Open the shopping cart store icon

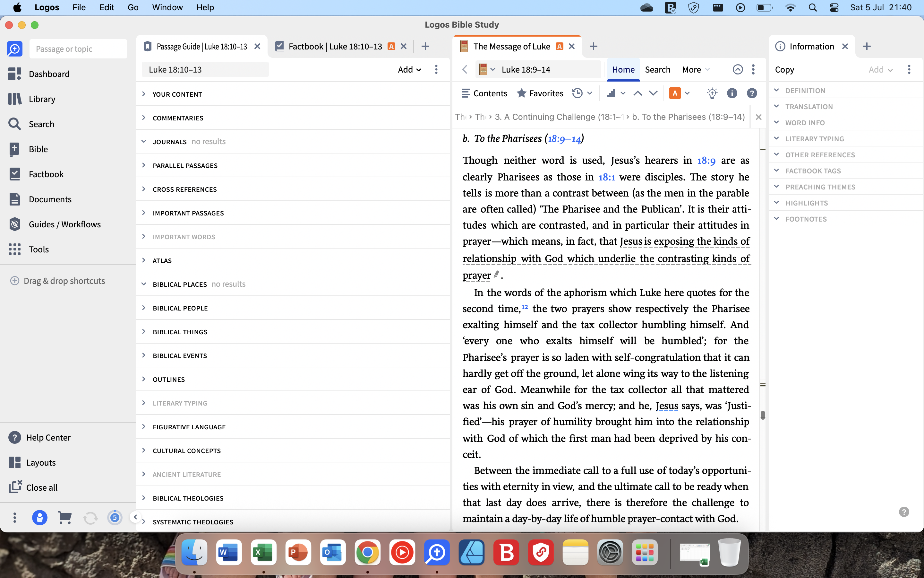[64, 518]
